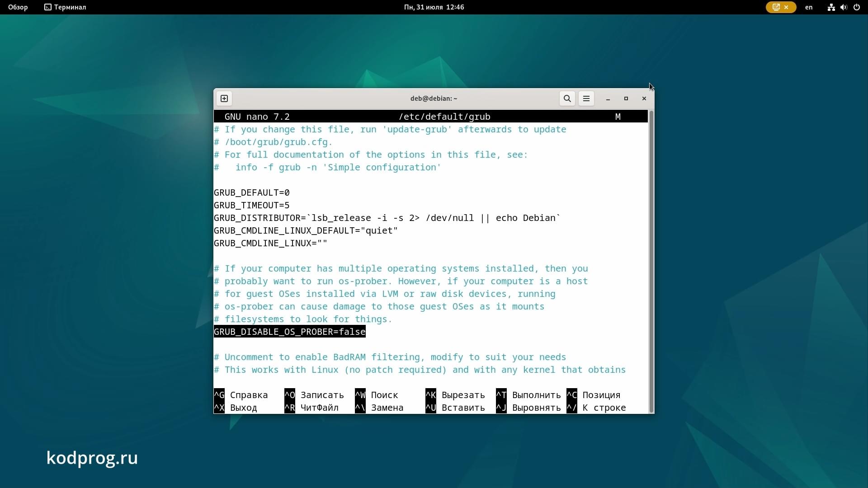Open the clock and calendar in top bar

(434, 7)
